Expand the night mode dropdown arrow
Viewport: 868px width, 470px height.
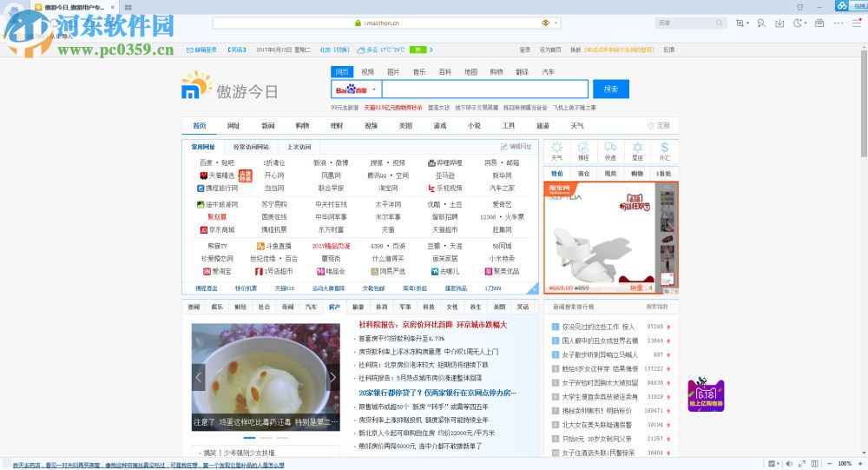tap(806, 23)
